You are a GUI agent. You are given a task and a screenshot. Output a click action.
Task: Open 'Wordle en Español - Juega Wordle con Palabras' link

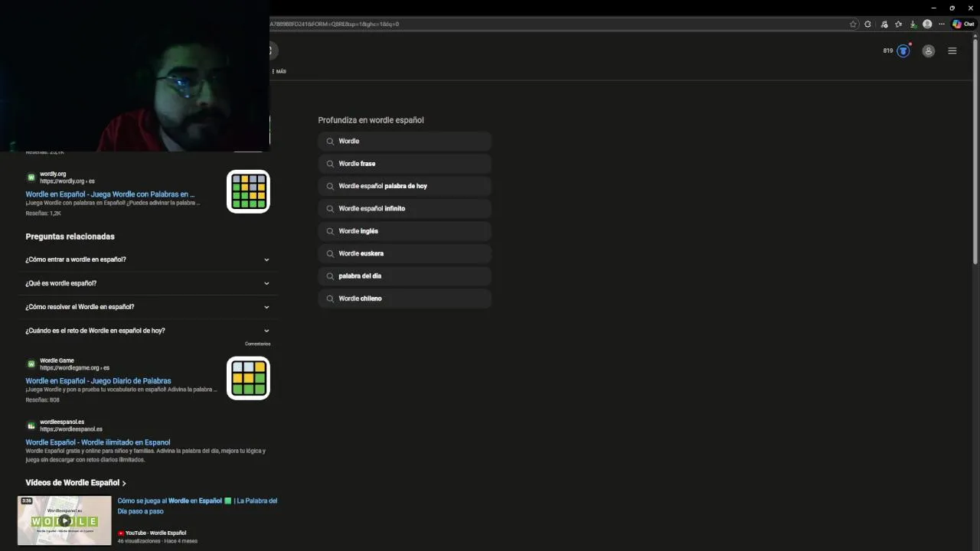[x=109, y=194]
